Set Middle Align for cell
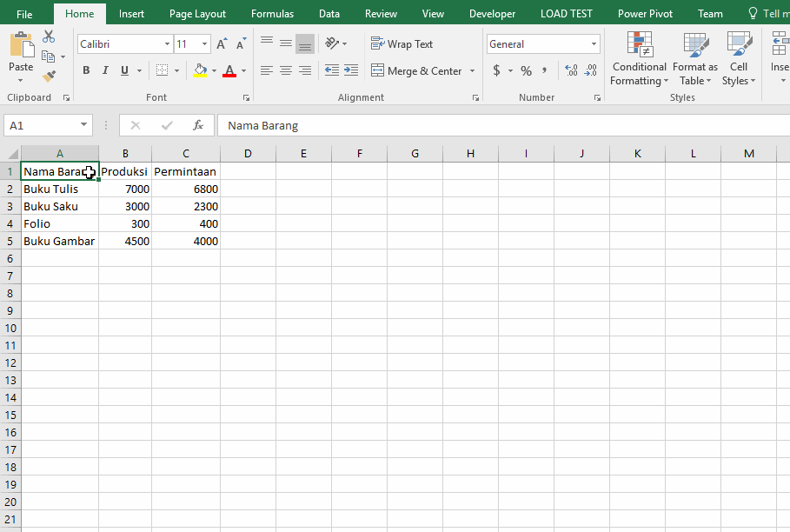This screenshot has height=532, width=790. pos(286,43)
